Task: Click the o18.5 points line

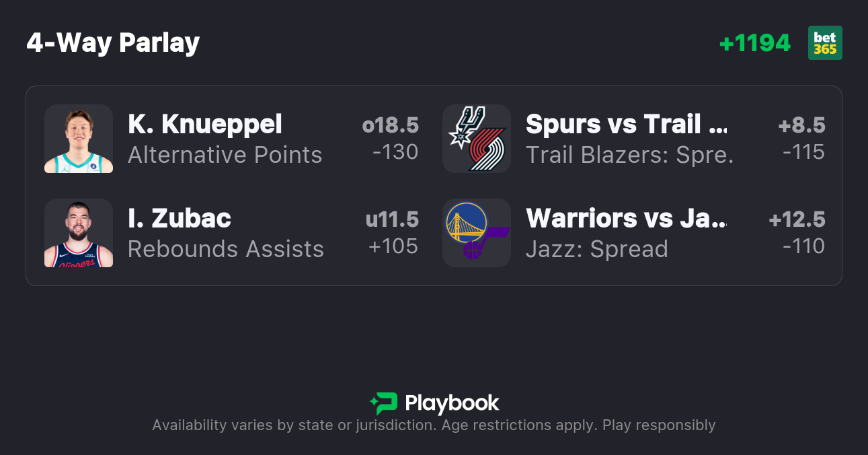Action: click(390, 125)
